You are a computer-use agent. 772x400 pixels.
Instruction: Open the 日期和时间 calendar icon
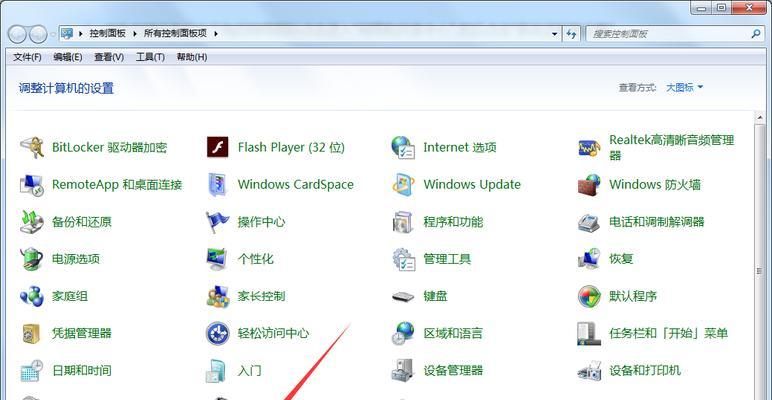coord(32,370)
